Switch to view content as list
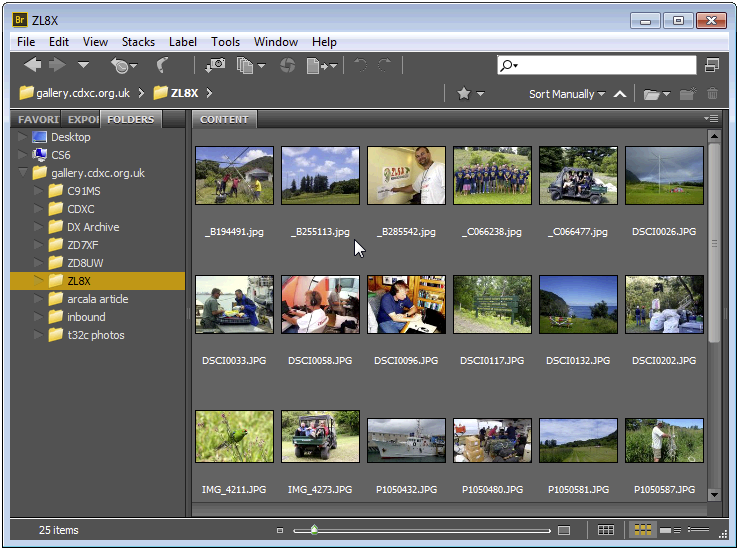The width and height of the screenshot is (740, 552). (698, 530)
